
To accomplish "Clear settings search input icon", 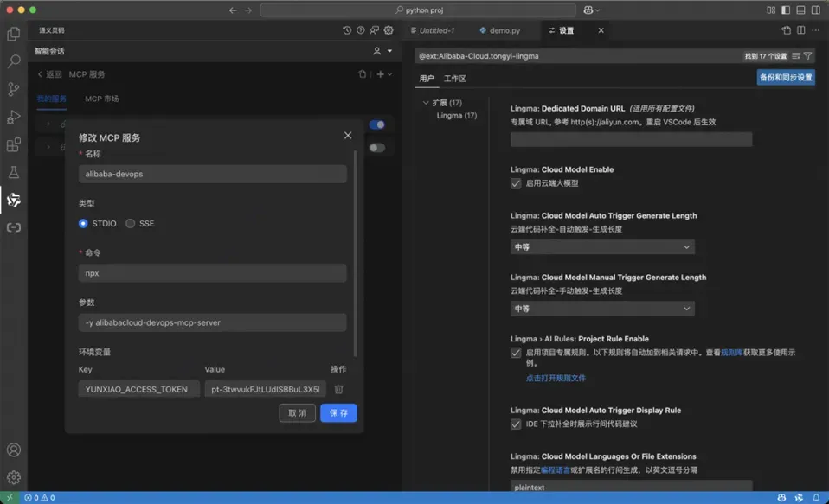I will tap(796, 56).
